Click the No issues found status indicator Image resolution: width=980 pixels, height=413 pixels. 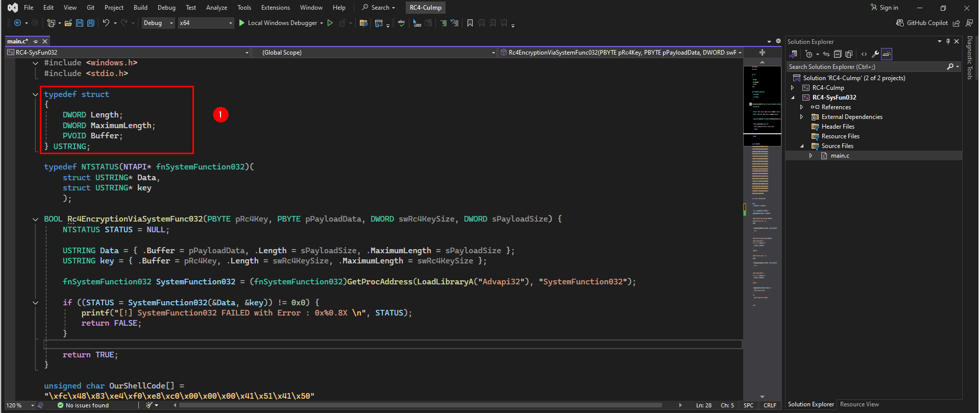83,405
